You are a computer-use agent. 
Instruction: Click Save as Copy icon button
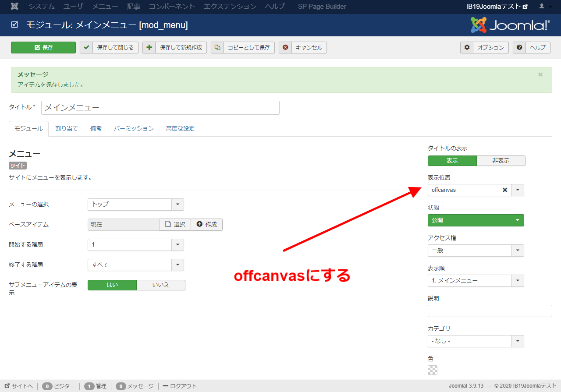click(x=242, y=48)
